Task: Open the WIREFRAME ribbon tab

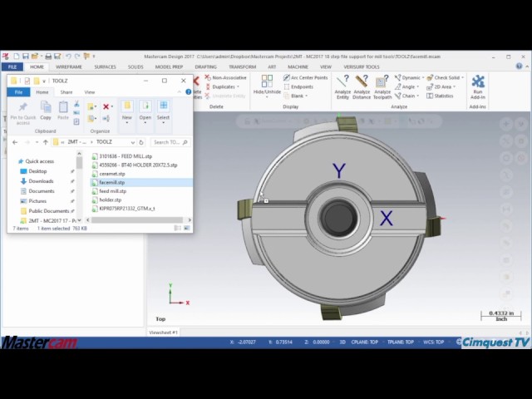Action: tap(69, 66)
